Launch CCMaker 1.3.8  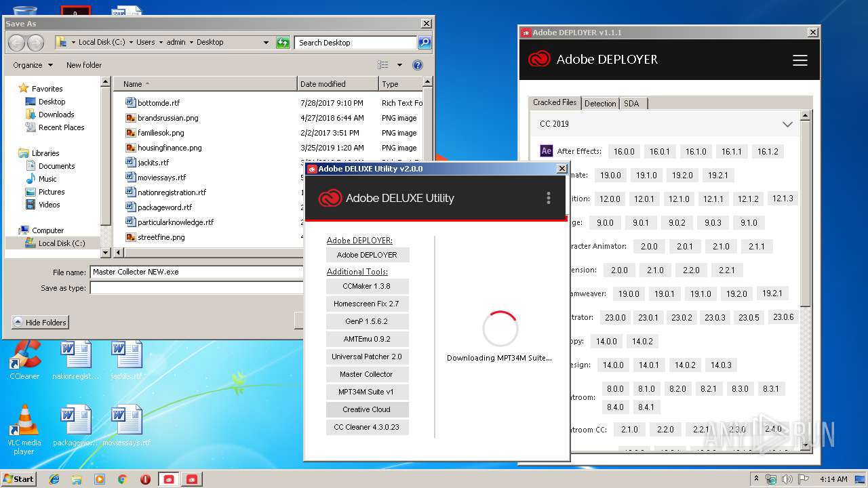pyautogui.click(x=367, y=286)
